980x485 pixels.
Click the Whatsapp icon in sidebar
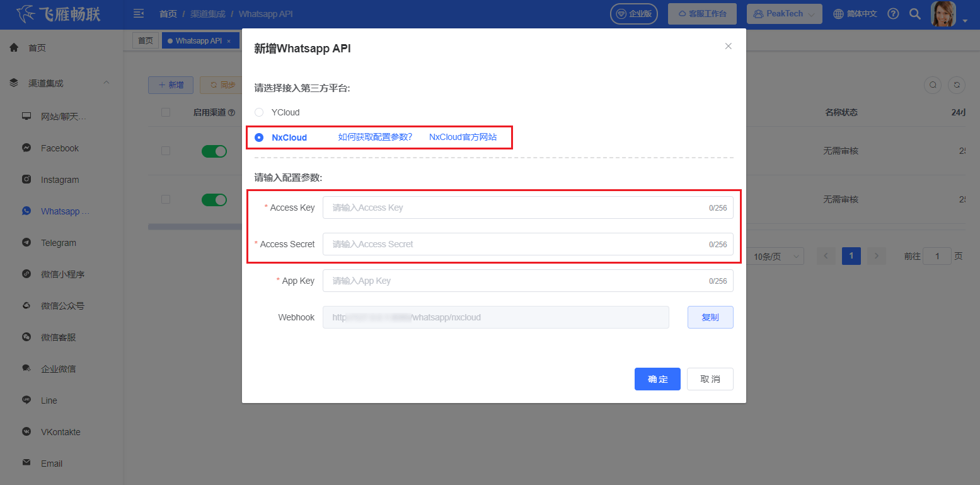[26, 211]
